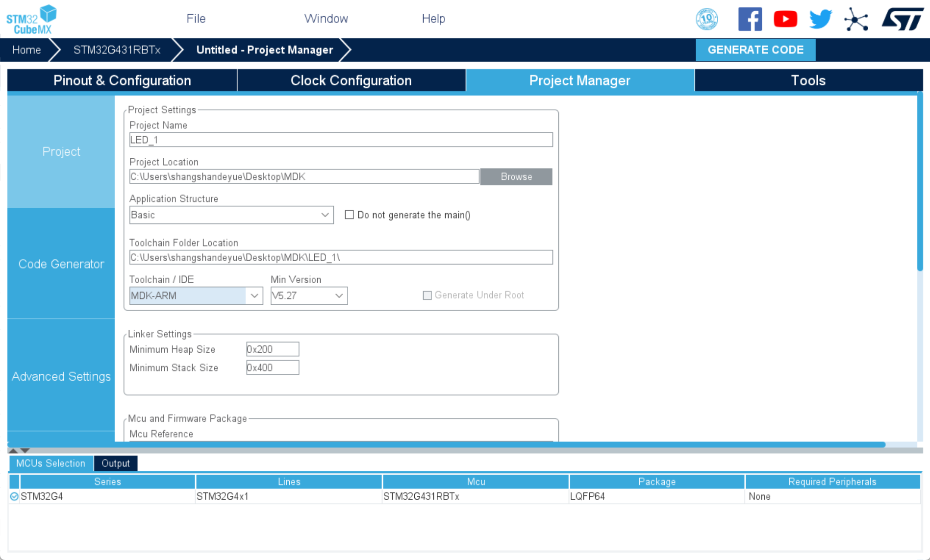Click the STM32G4 row selection check icon
930x560 pixels.
click(14, 496)
